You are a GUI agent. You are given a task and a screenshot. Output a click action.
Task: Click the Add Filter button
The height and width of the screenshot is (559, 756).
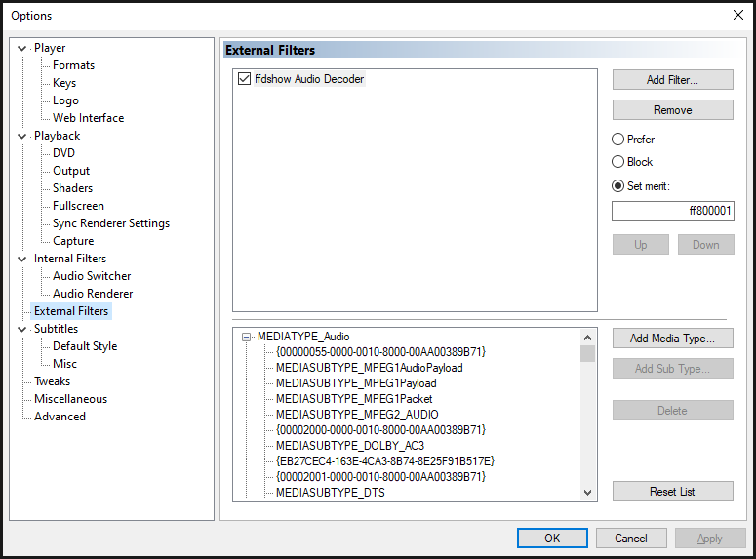[672, 80]
